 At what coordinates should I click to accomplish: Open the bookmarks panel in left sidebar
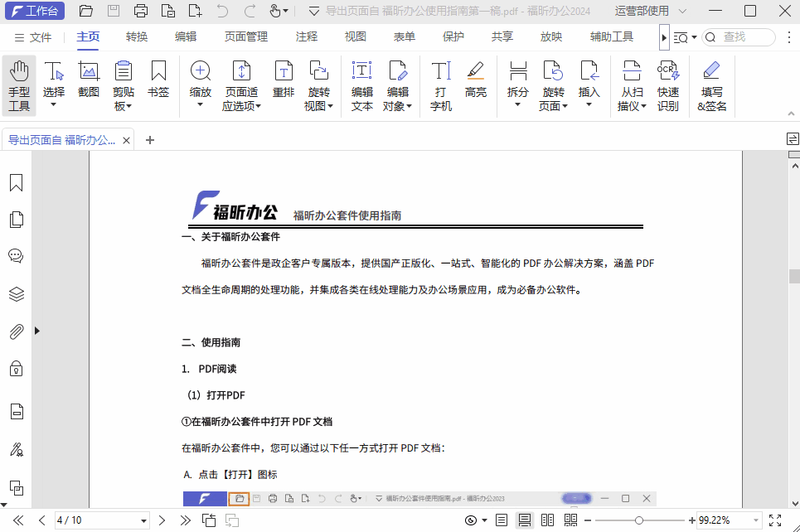[x=15, y=181]
